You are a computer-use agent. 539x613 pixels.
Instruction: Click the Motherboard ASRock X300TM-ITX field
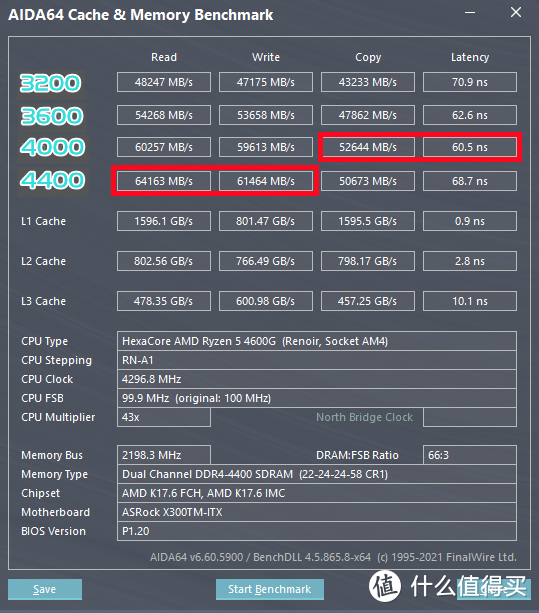[x=317, y=512]
